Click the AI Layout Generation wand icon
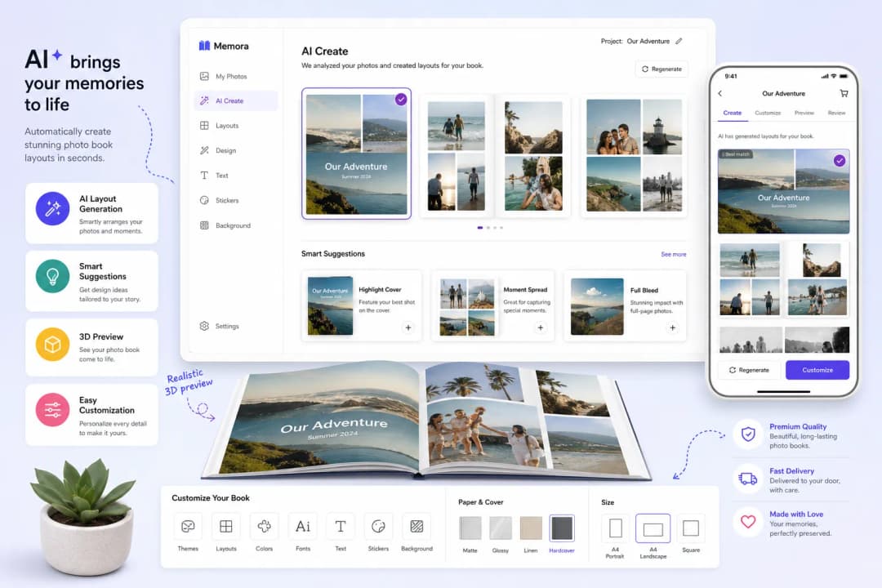The width and height of the screenshot is (882, 588). click(x=53, y=208)
